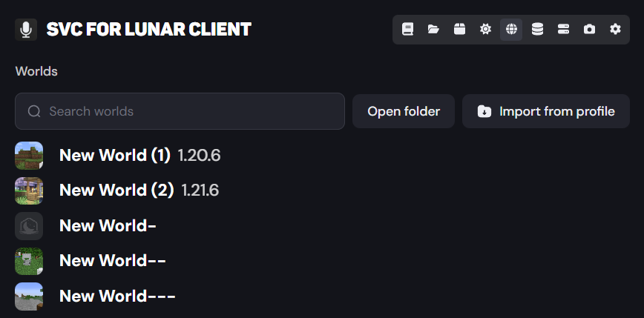Click Import from profile button
This screenshot has width=644, height=318.
(546, 111)
